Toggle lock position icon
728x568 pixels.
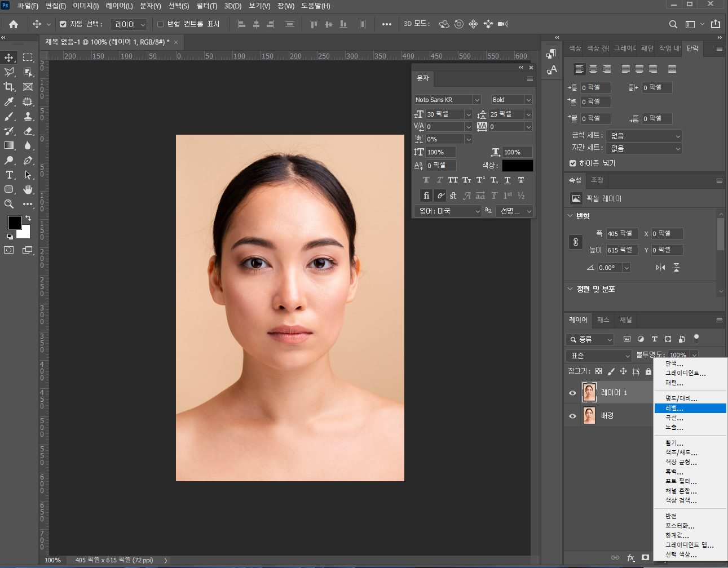[623, 371]
